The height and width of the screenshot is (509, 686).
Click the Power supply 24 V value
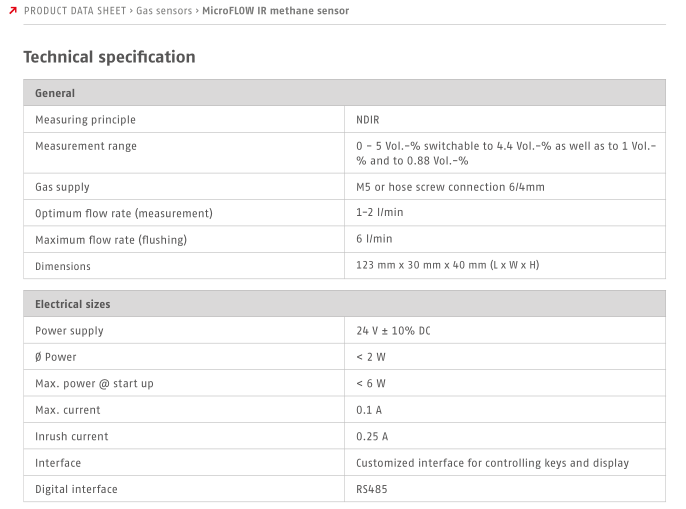tap(393, 331)
